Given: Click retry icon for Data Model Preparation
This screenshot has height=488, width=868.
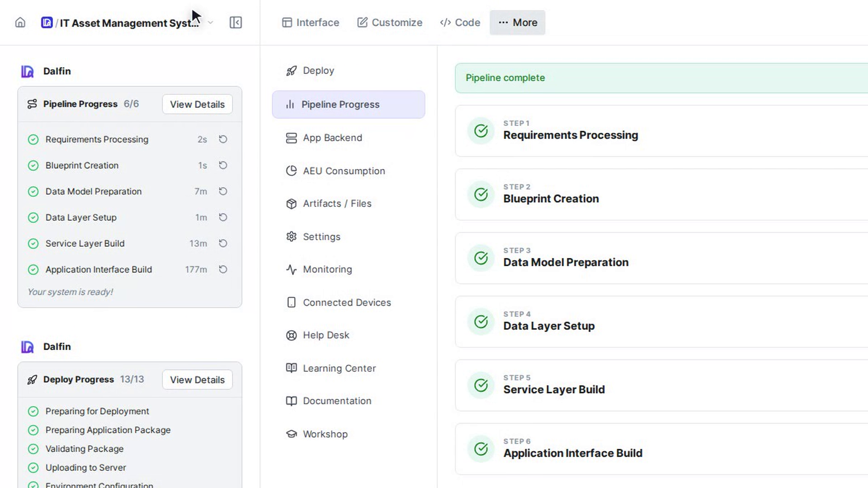Looking at the screenshot, I should 223,191.
